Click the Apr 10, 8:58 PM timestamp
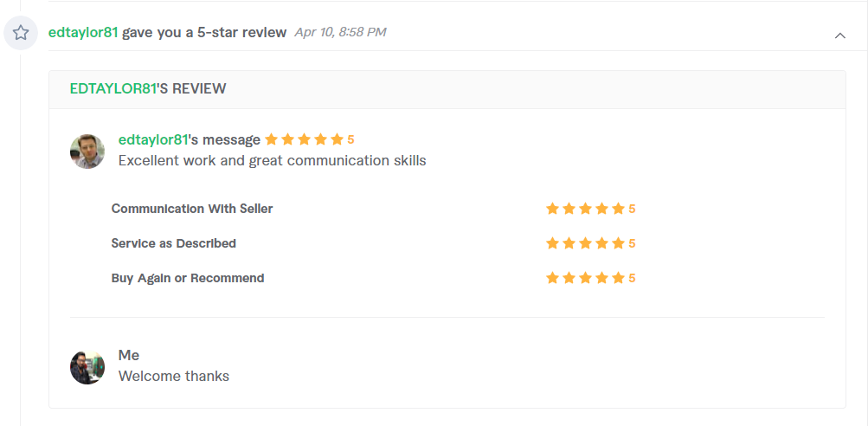This screenshot has width=868, height=426. click(x=340, y=32)
